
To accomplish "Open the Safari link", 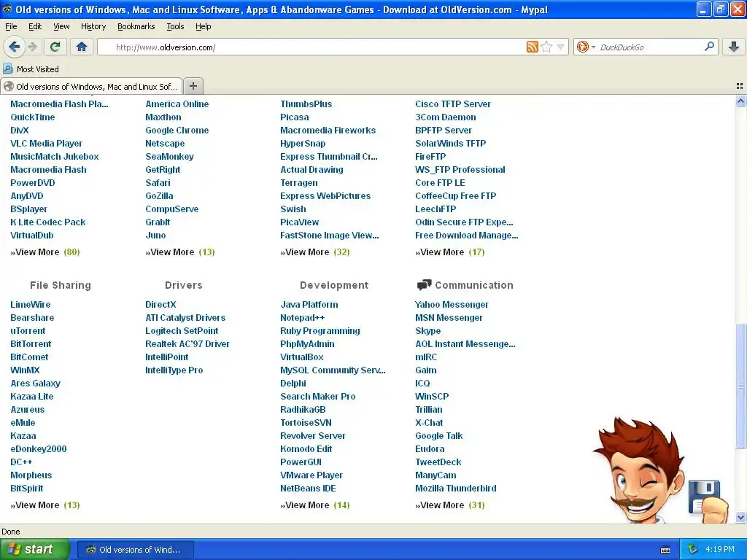I will click(158, 182).
